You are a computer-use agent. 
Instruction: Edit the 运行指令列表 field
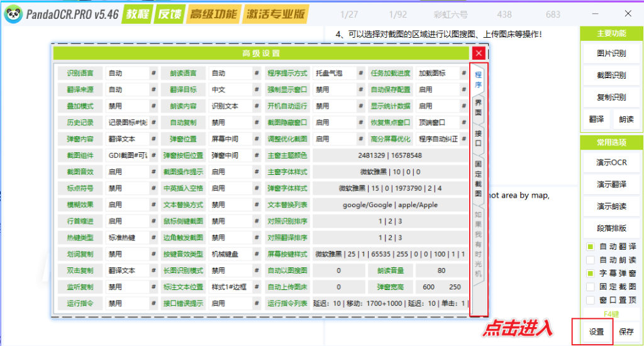390,303
